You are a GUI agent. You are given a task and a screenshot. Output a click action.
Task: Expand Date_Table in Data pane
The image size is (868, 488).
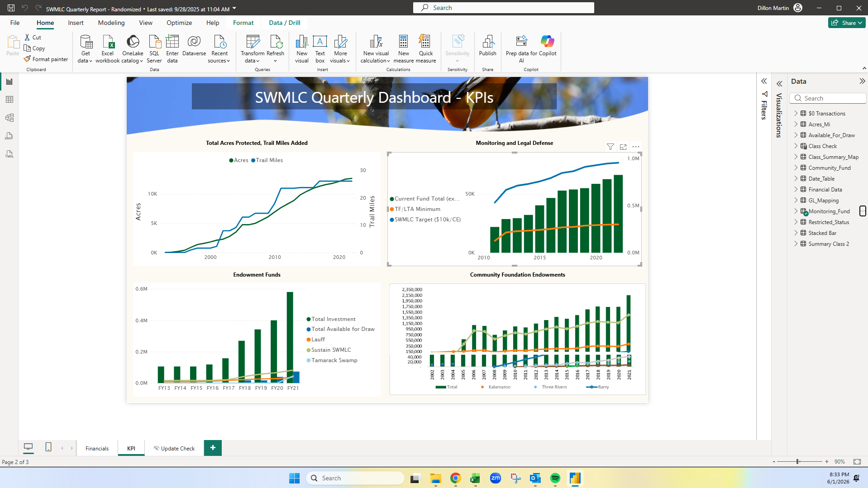click(796, 178)
